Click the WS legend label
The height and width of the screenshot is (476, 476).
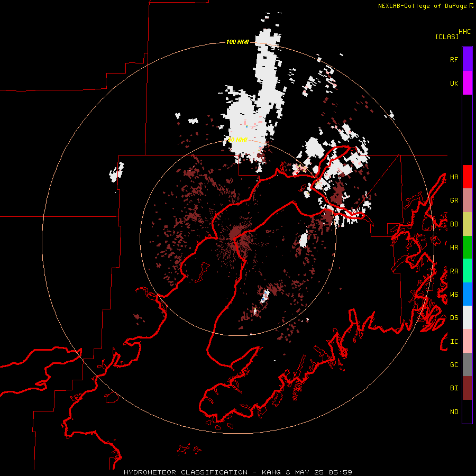[x=454, y=295]
